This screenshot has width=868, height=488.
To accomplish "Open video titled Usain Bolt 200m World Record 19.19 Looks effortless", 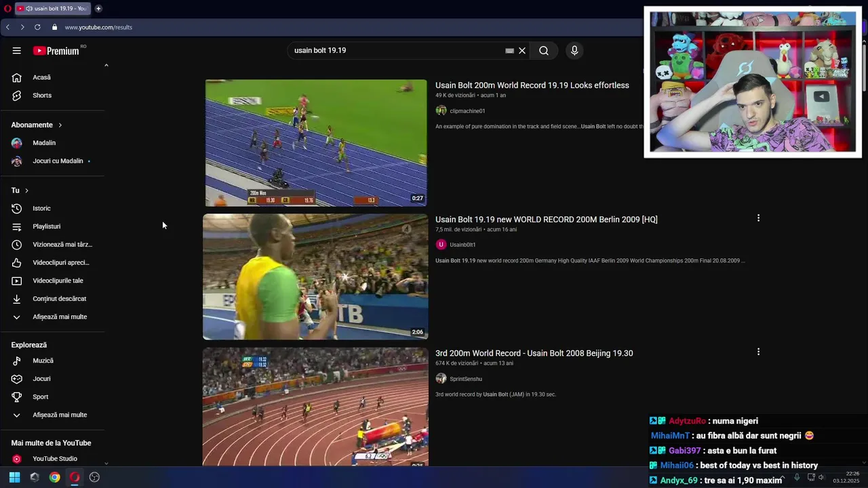I will point(532,85).
